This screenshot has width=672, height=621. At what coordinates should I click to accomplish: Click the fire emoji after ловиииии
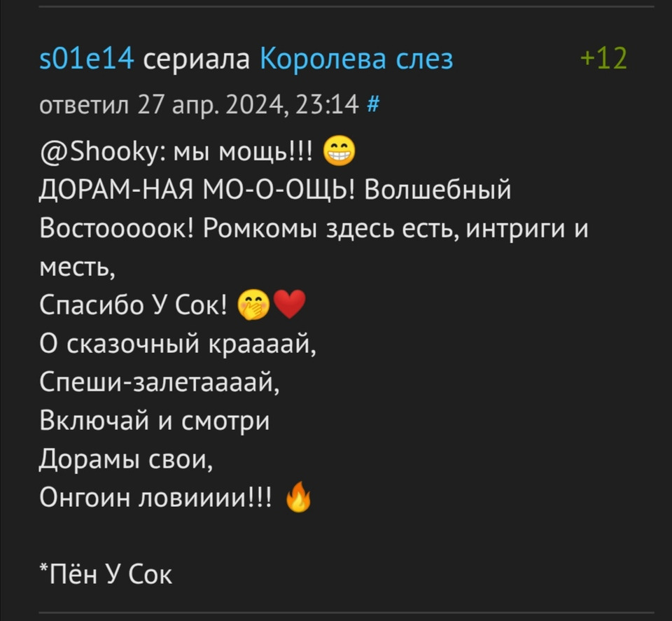[x=298, y=497]
